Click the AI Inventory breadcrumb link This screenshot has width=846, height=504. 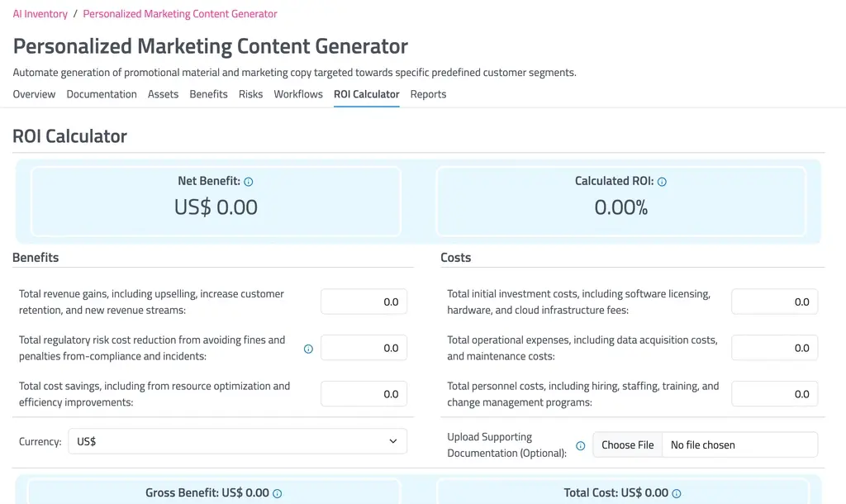tap(40, 14)
